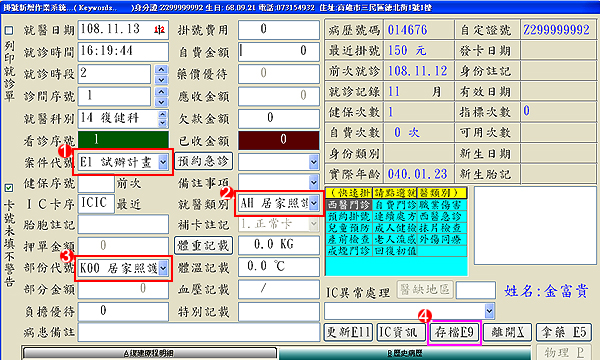600x360 pixels.
Task: Expand the 案件代號 E1 dropdown
Action: click(x=163, y=162)
